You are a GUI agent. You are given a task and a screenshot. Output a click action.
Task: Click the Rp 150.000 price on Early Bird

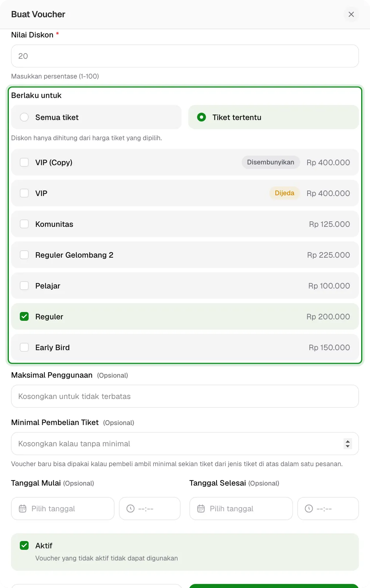(329, 348)
